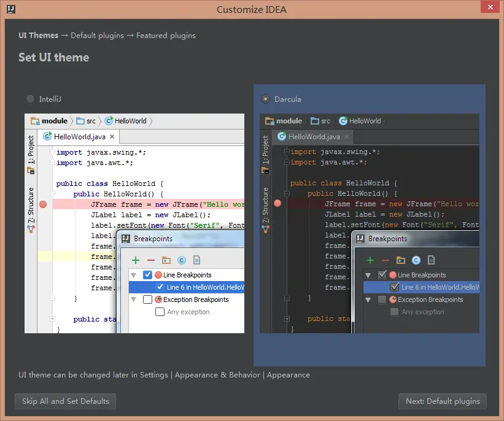Click red Line Breakpoints icon in Darcula preview
Viewport: 504px width, 421px height.
tap(393, 275)
